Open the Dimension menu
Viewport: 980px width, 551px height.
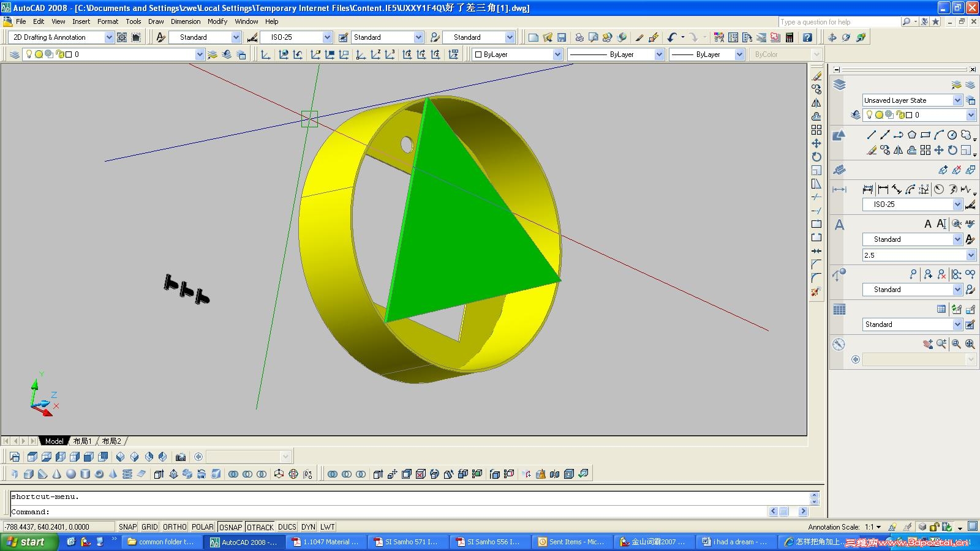pos(186,21)
